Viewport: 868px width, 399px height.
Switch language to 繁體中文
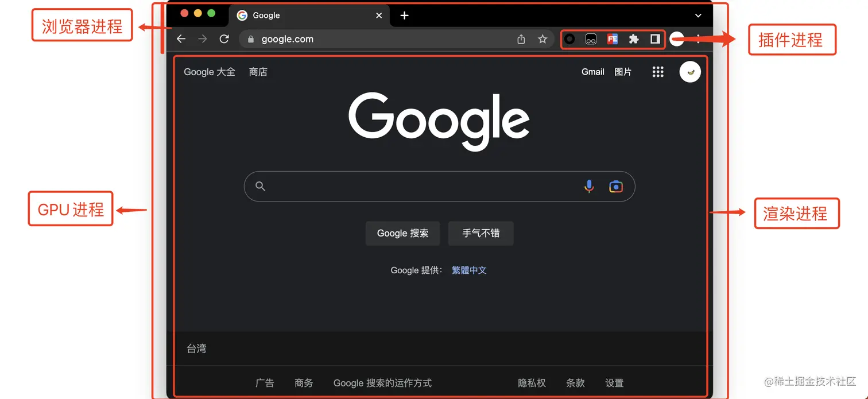click(469, 270)
